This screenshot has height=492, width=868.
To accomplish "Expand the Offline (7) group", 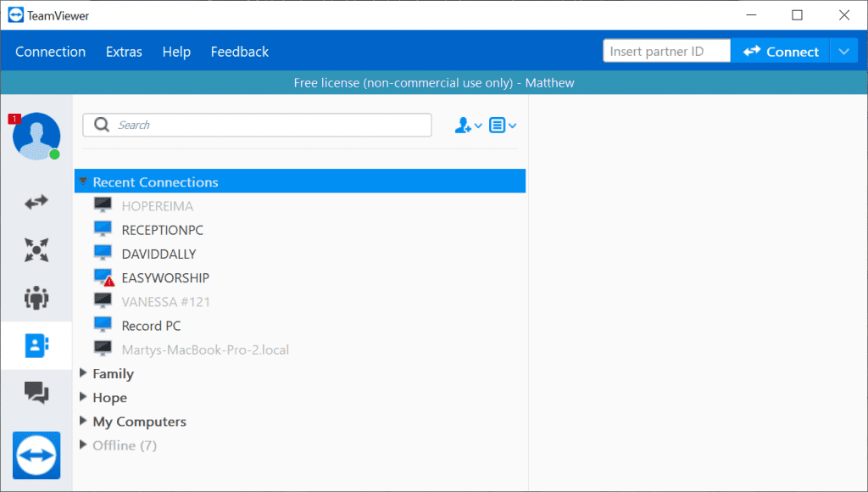I will click(x=83, y=444).
